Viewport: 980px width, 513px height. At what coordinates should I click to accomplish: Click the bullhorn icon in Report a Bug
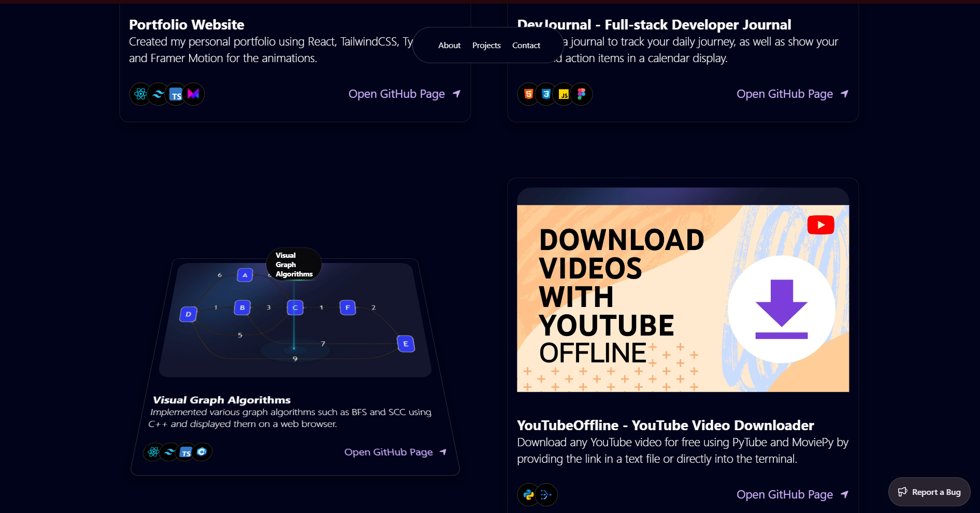(x=903, y=492)
